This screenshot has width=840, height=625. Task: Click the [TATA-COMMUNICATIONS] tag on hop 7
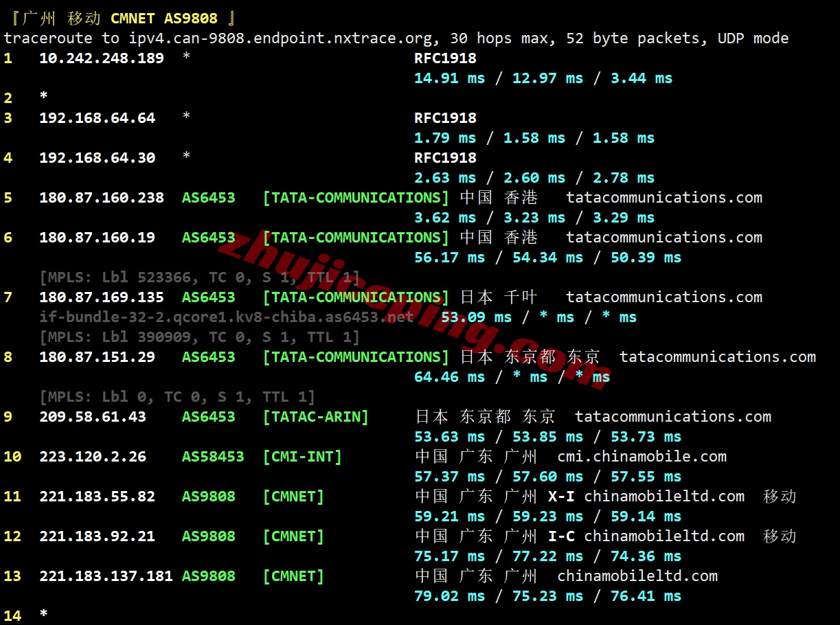(355, 297)
